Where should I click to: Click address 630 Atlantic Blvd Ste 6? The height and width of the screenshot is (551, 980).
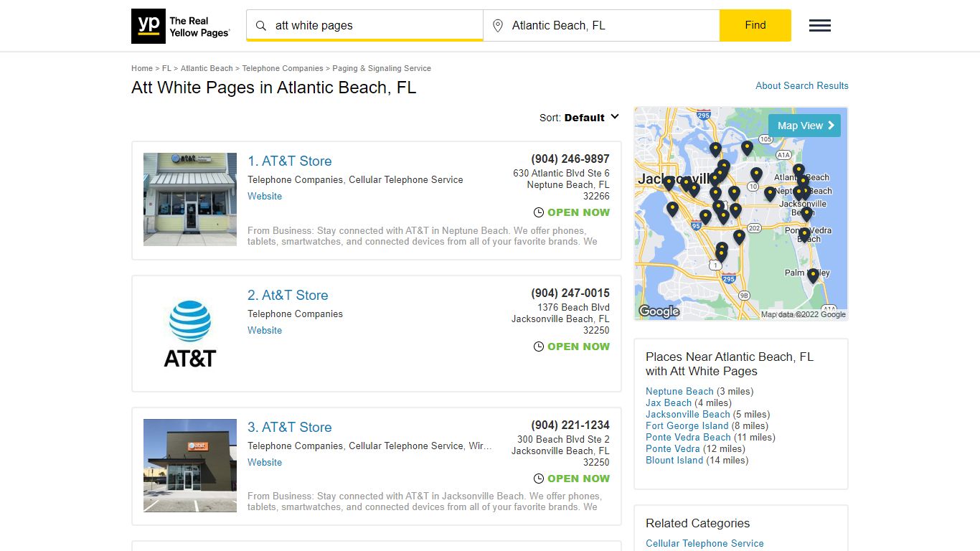tap(561, 174)
